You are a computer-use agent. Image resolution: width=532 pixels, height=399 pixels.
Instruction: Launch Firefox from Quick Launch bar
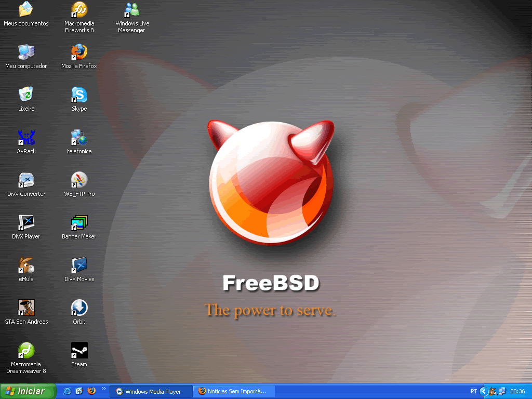coord(91,391)
